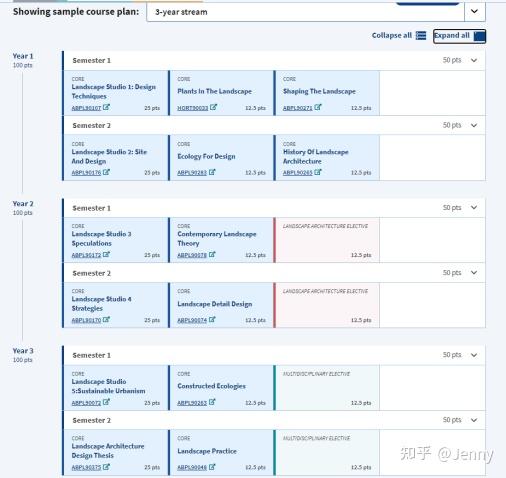Open History Of Landscape Architecture subject code link
Viewport: 506px width, 478px height.
pyautogui.click(x=297, y=173)
